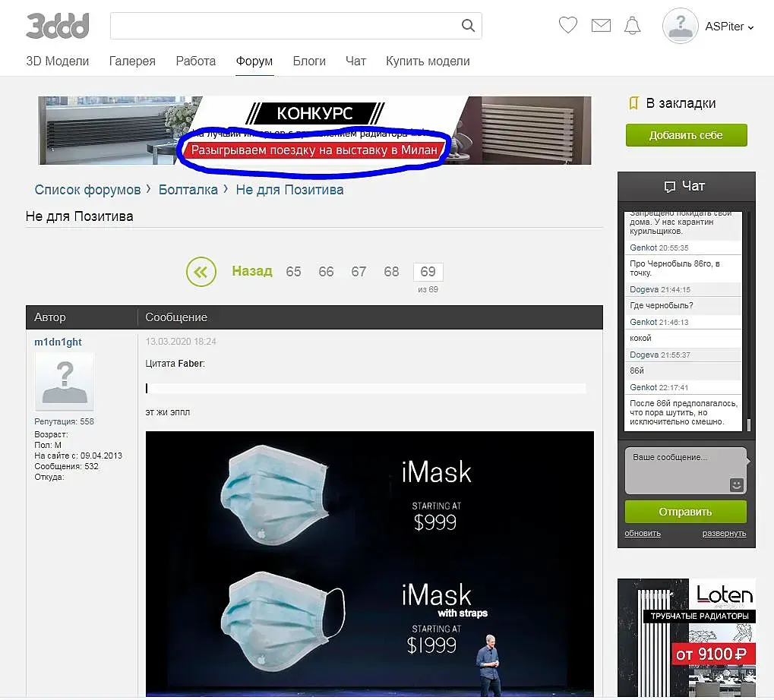Open Не для Позитива breadcrumb link

click(289, 190)
